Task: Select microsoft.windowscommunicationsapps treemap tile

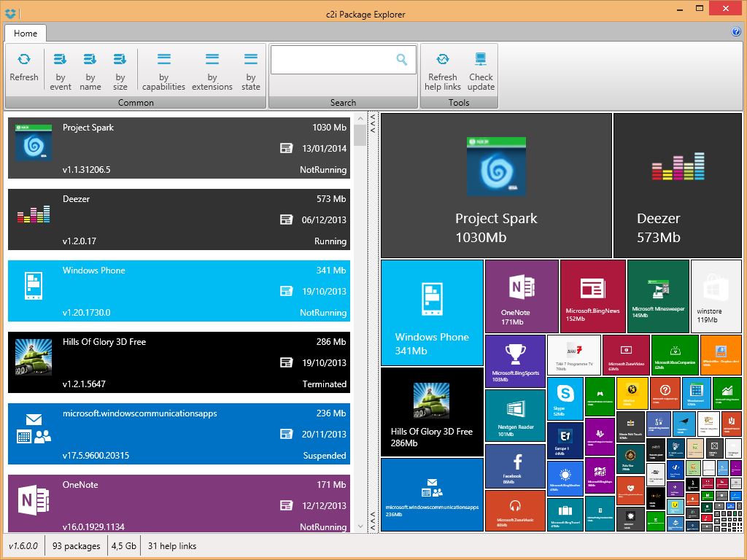Action: [432, 495]
